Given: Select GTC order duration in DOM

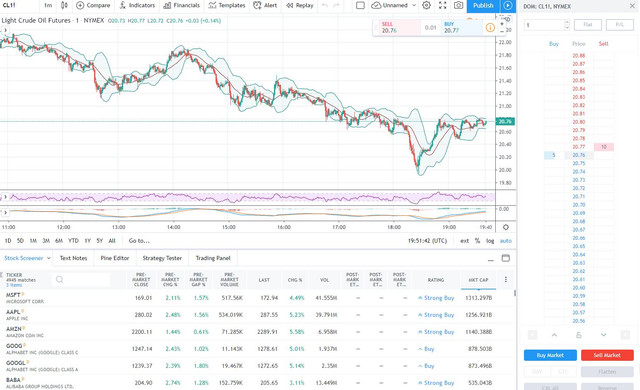Looking at the screenshot, I should pyautogui.click(x=564, y=372).
